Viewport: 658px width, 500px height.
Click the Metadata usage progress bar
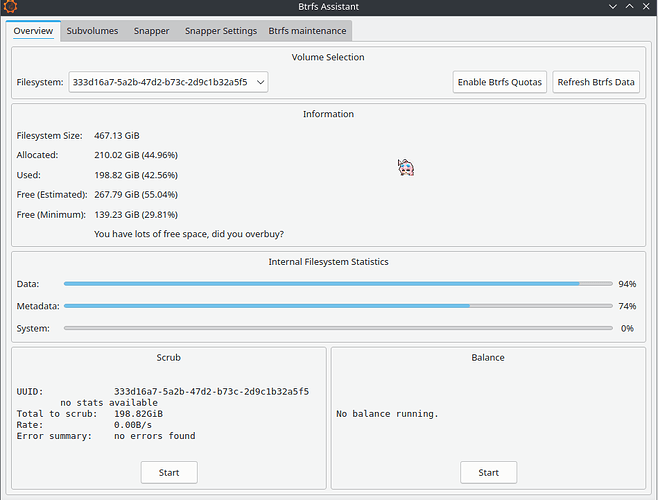(338, 306)
